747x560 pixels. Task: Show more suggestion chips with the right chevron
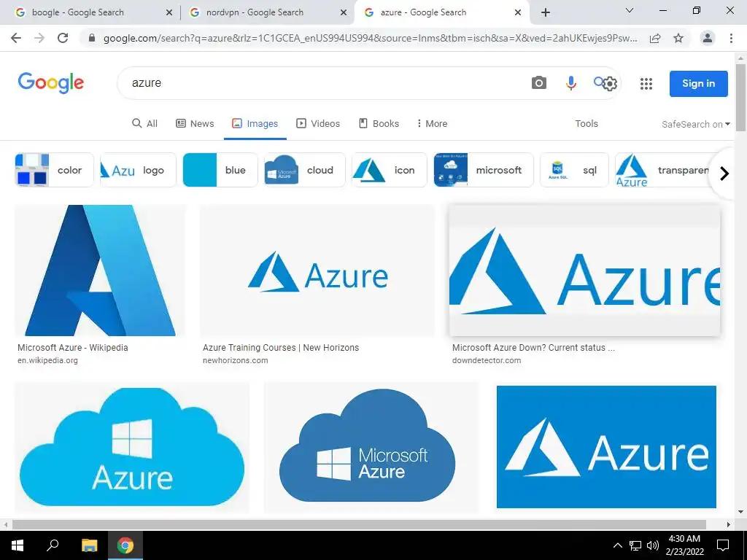tap(724, 174)
